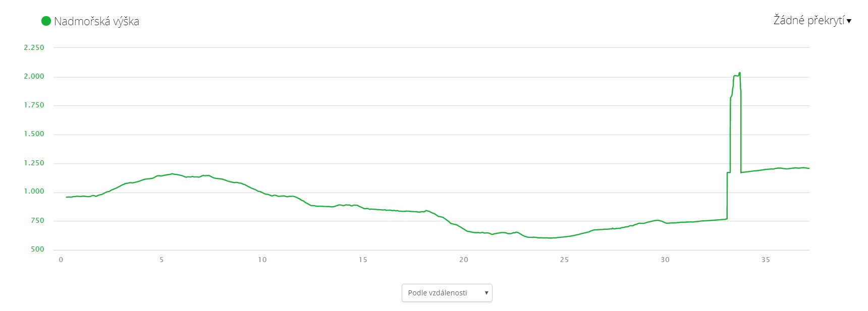868x311 pixels.
Task: Click the elevation spike peak above 2.000
Action: pos(739,74)
